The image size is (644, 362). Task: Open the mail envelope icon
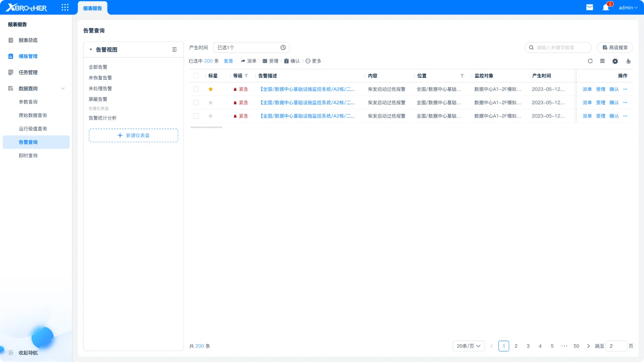coord(590,7)
